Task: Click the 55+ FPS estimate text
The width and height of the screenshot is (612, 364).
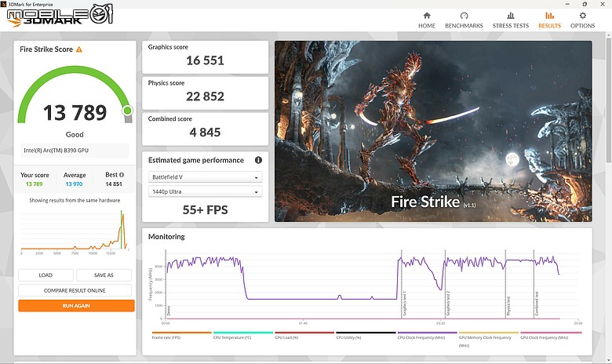Action: point(205,210)
